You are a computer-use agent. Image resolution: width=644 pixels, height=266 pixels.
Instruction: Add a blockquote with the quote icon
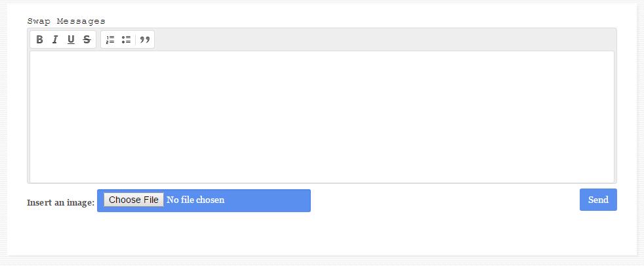pyautogui.click(x=144, y=39)
